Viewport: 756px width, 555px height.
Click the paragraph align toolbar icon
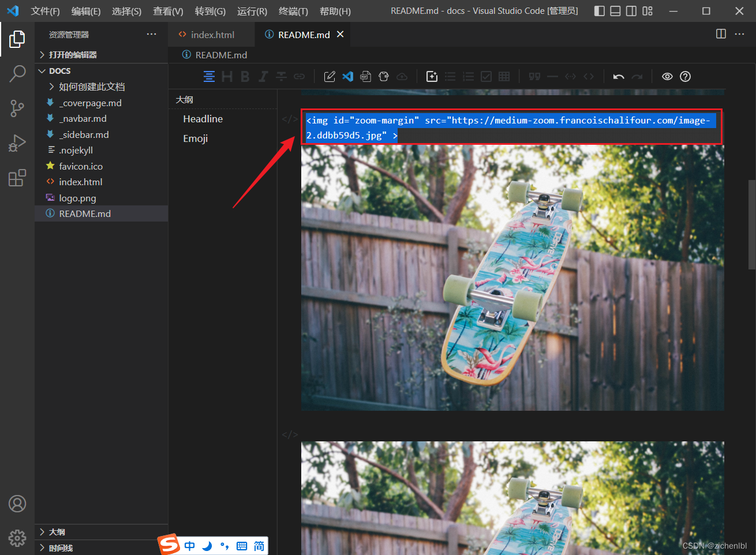[x=209, y=77]
